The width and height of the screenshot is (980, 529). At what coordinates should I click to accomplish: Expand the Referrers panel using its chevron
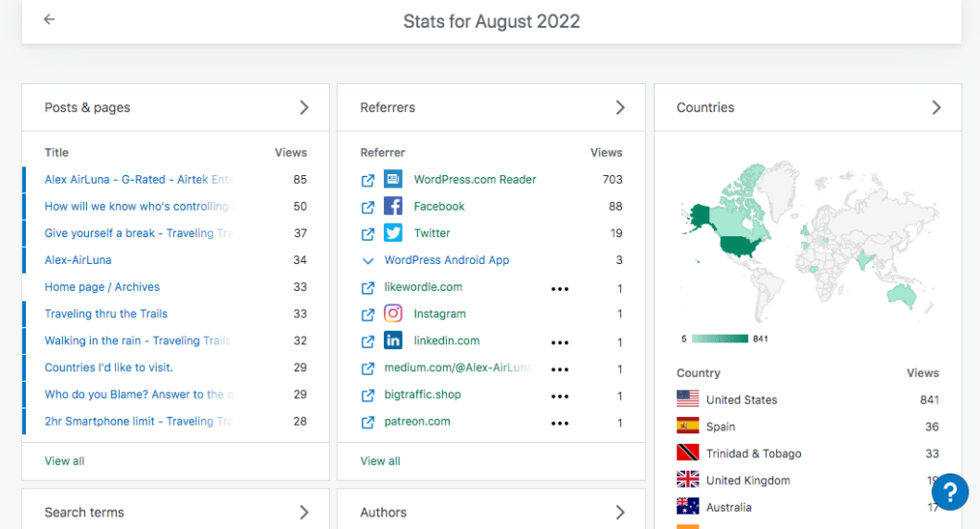(x=620, y=108)
